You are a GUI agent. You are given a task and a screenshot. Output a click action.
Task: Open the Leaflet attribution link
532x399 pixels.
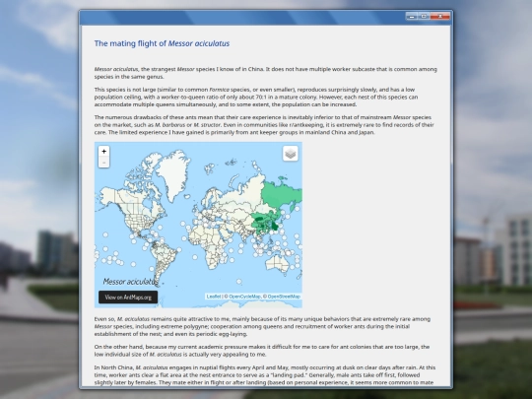(214, 297)
